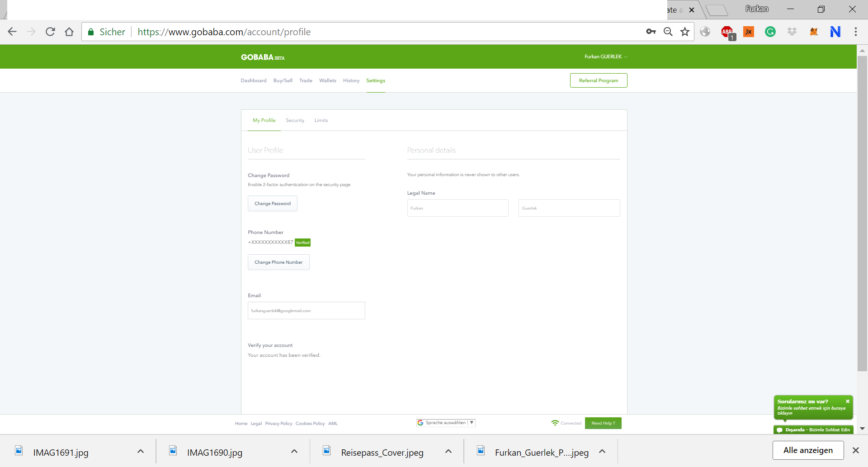
Task: Click the Need Help ? button
Action: [x=603, y=423]
